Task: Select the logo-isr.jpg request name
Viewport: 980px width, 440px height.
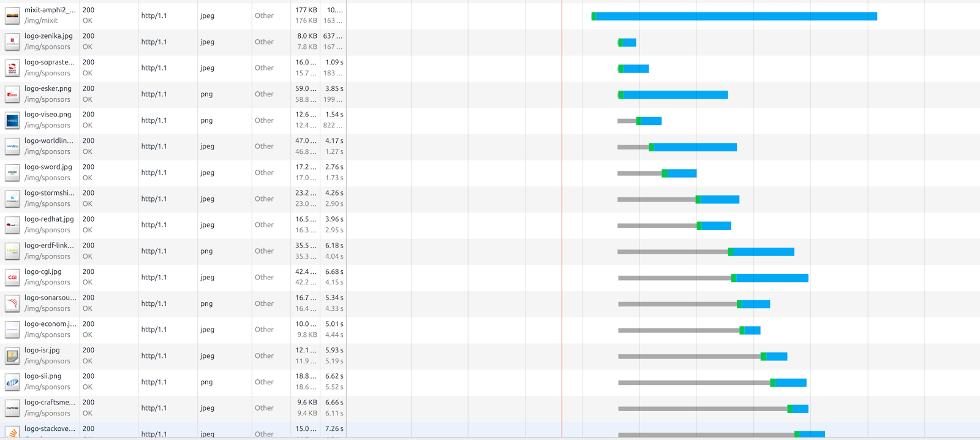Action: coord(42,351)
